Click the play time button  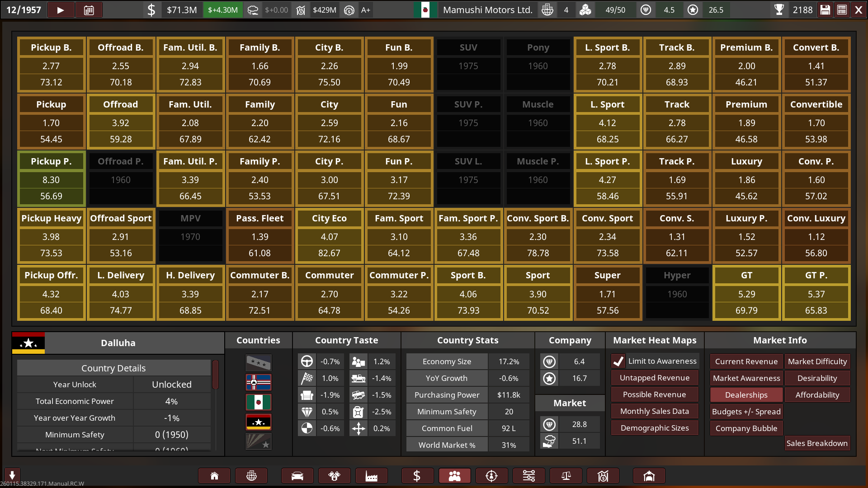[x=61, y=10]
